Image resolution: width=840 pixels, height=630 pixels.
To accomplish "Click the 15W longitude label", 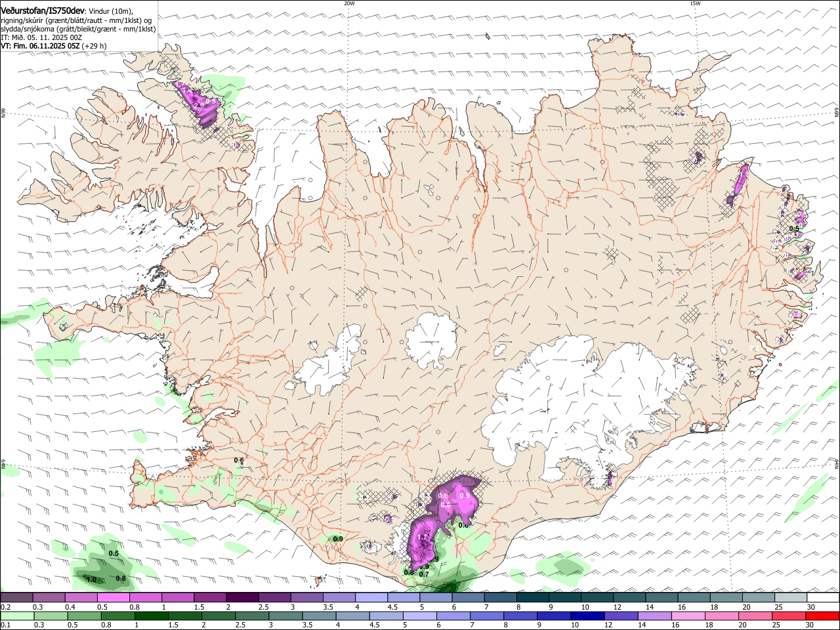I will tap(695, 3).
